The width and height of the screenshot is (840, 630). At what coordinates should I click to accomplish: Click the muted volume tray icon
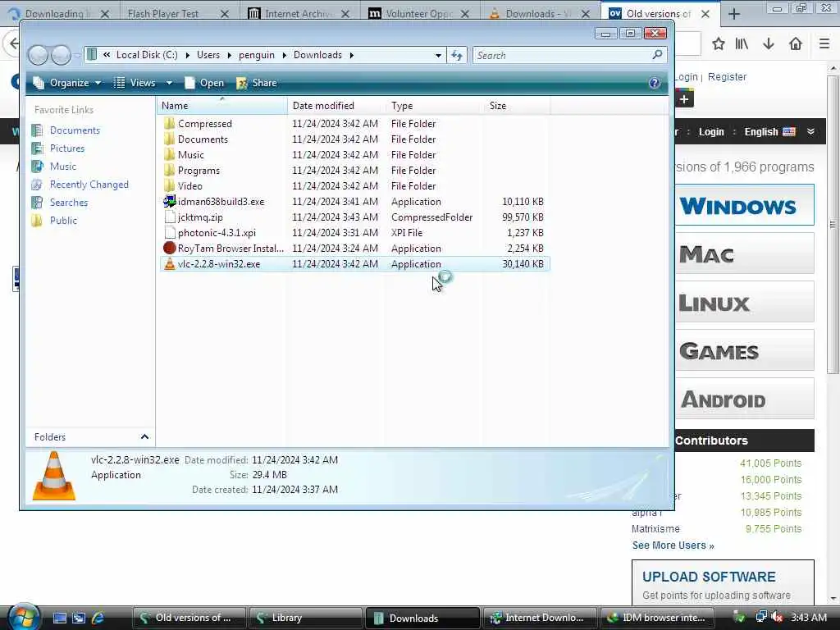click(778, 618)
